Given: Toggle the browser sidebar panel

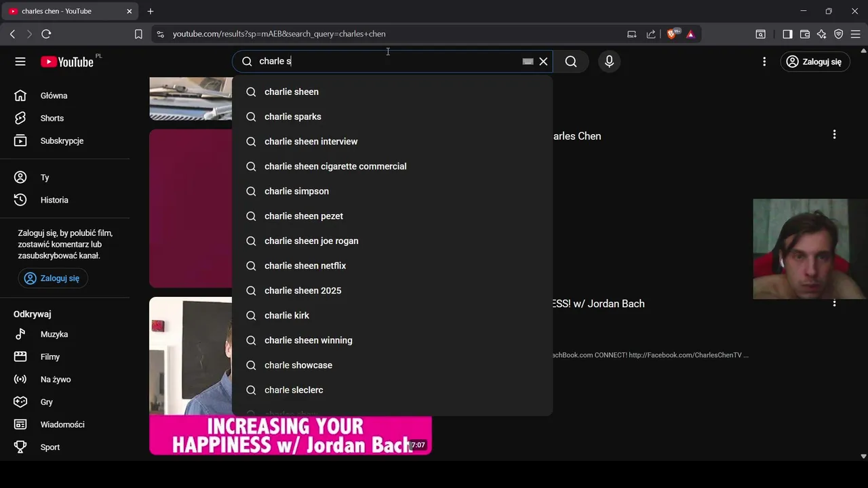Looking at the screenshot, I should [x=787, y=34].
